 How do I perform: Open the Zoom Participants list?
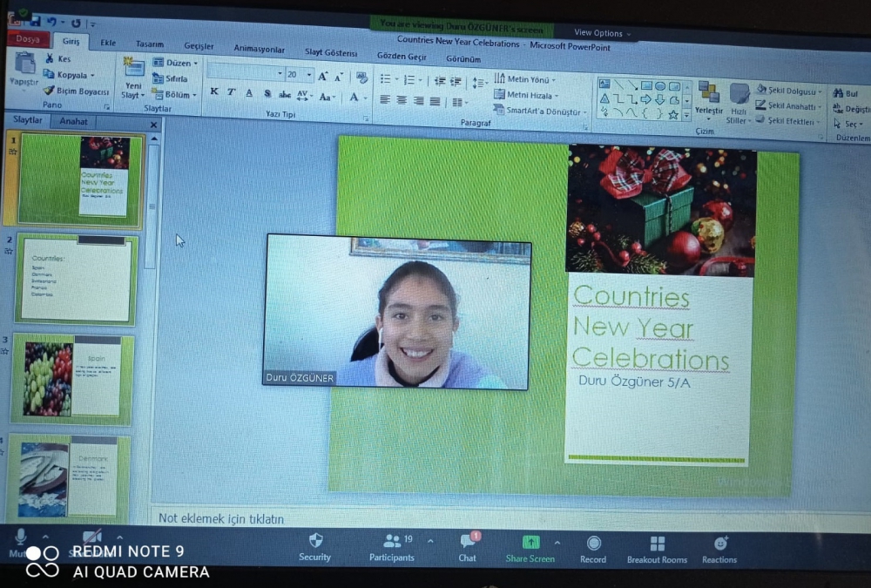[x=392, y=548]
